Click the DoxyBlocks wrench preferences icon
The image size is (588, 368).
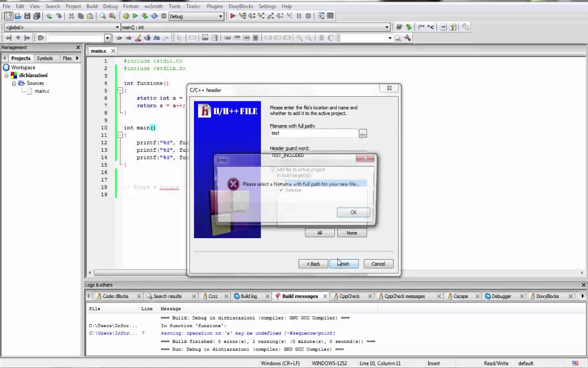pyautogui.click(x=465, y=27)
